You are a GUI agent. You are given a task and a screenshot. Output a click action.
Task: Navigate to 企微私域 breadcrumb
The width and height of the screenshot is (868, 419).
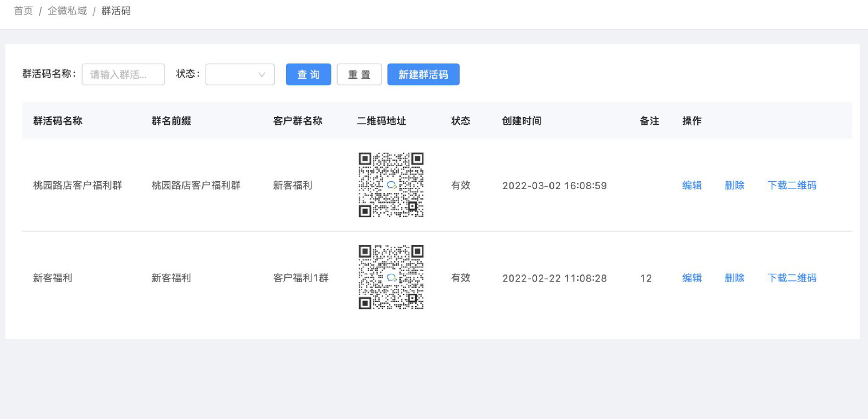click(x=67, y=11)
